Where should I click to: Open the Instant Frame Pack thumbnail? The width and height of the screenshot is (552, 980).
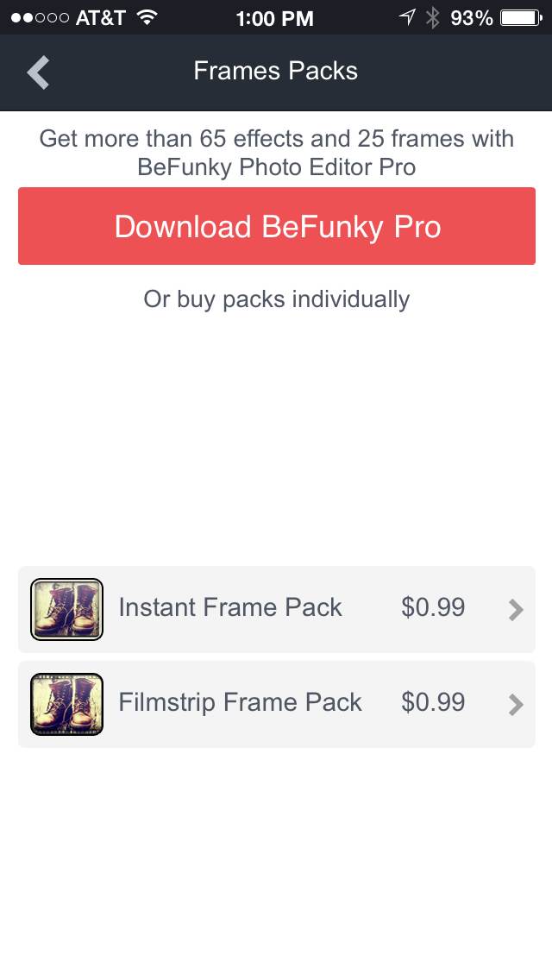66,609
